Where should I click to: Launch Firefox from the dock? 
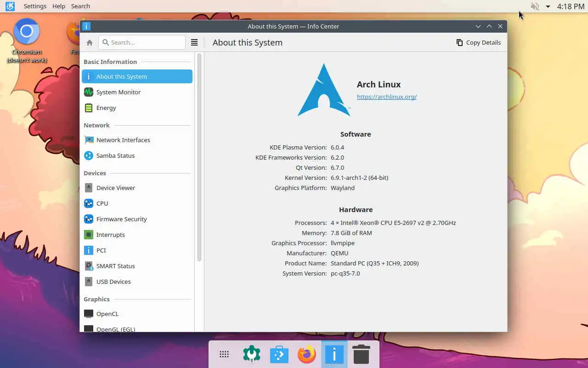pyautogui.click(x=307, y=354)
